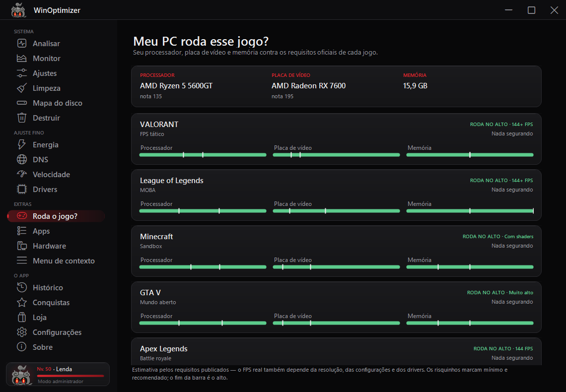566x392 pixels.
Task: Click the 'Nv. 50 · Lenda' level text
Action: click(54, 369)
